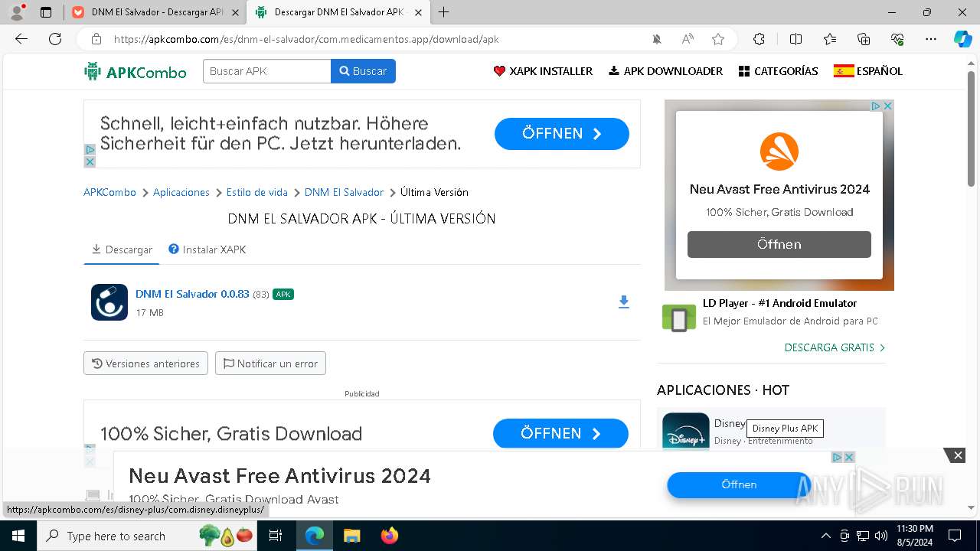Screen dimensions: 980x551
Task: Click Öffnen on sidebar Avast ad
Action: coord(779,244)
